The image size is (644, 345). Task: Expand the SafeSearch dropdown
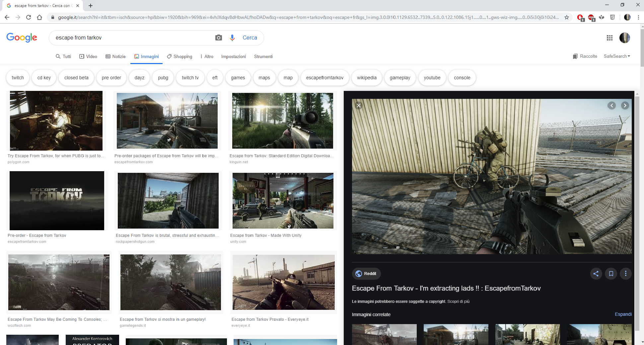point(617,56)
